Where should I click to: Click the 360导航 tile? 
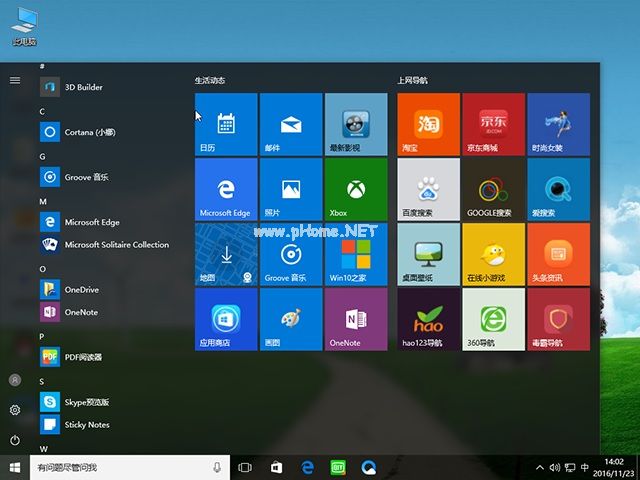(x=492, y=319)
